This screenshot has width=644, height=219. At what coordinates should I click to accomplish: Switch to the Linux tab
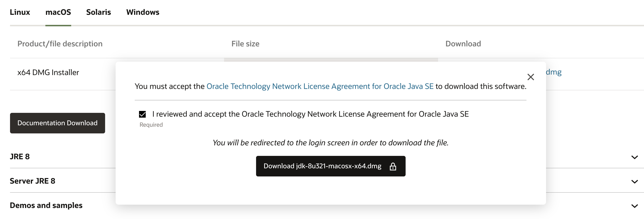point(20,12)
